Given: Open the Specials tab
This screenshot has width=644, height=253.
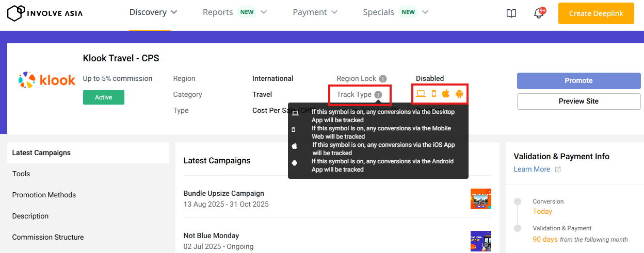Looking at the screenshot, I should tap(378, 12).
